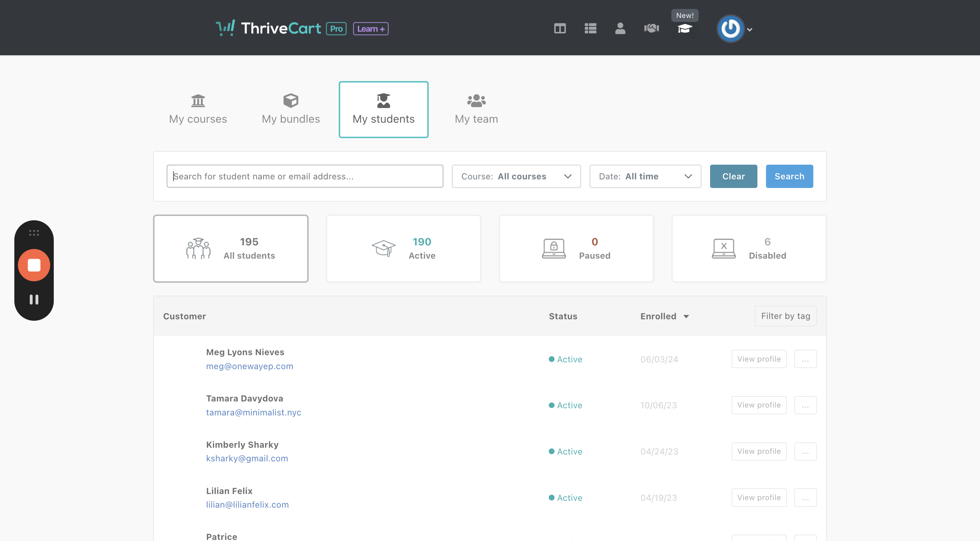Click the affiliates handshake icon

coord(651,29)
